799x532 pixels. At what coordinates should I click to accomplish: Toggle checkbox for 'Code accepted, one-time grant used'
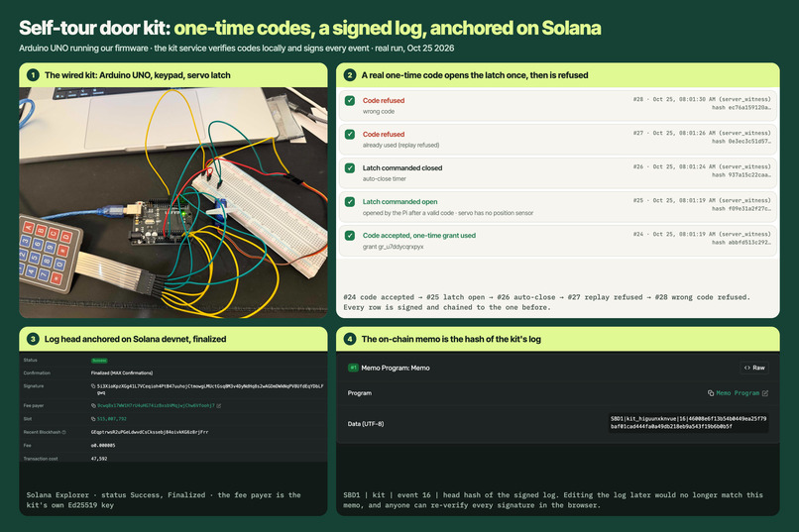pyautogui.click(x=350, y=235)
